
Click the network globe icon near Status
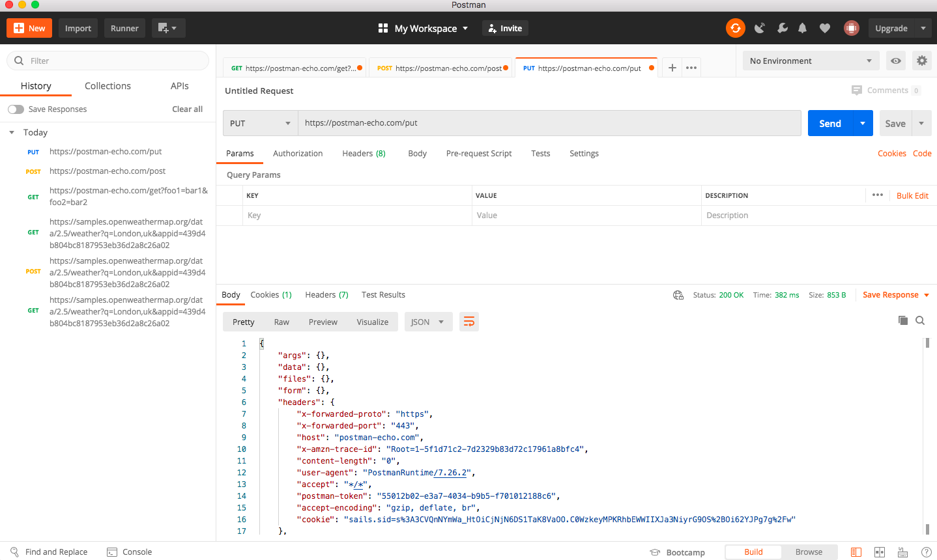[678, 295]
